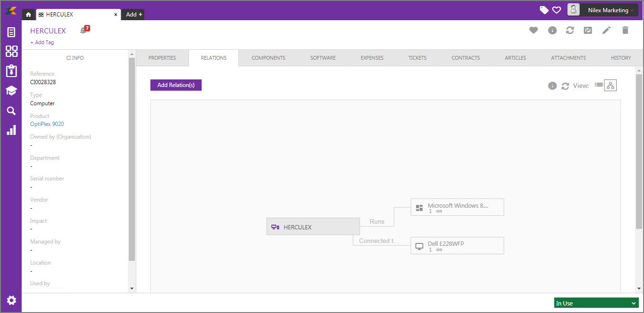644x313 pixels.
Task: Click the Computer type value
Action: coord(42,103)
